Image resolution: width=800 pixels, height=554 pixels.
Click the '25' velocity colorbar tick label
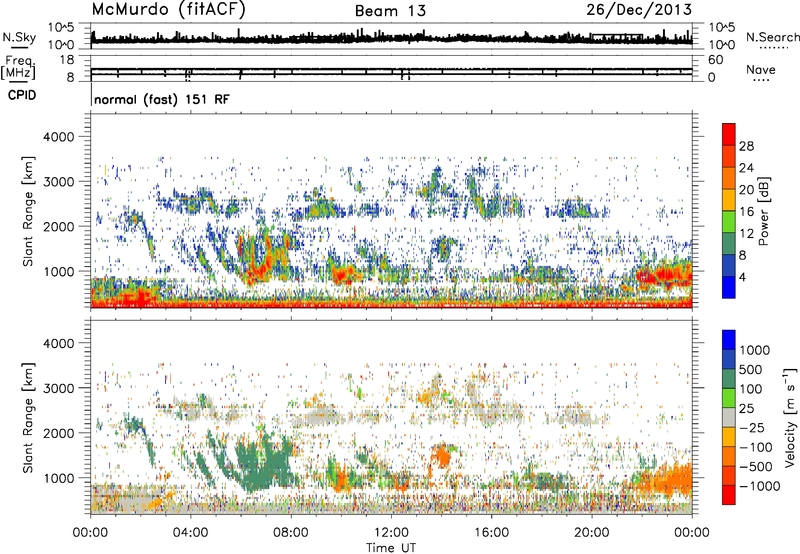click(x=746, y=408)
